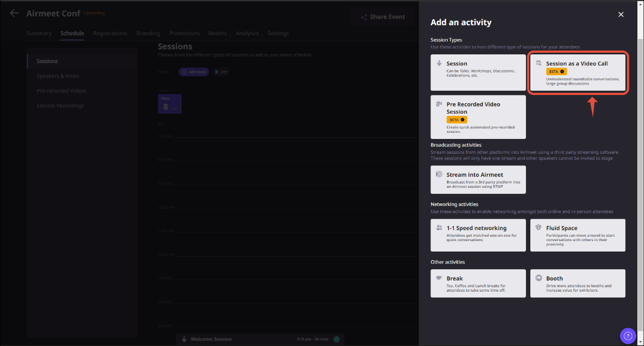
Task: Add a Break activity
Action: point(478,283)
